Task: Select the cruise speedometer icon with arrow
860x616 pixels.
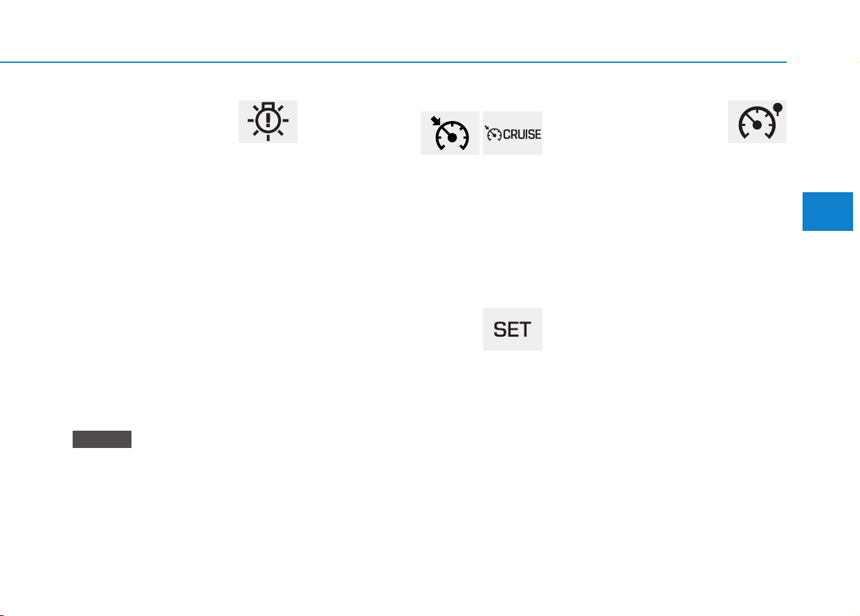Action: (x=450, y=133)
